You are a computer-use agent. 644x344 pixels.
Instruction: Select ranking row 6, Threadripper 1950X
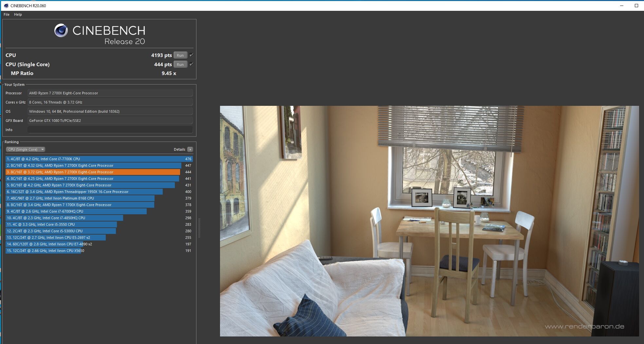coord(99,192)
